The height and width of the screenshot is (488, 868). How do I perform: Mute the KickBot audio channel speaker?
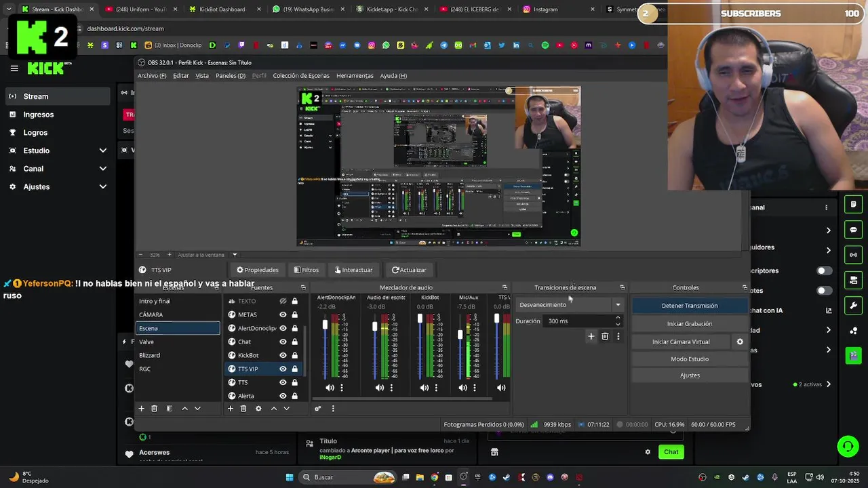425,388
